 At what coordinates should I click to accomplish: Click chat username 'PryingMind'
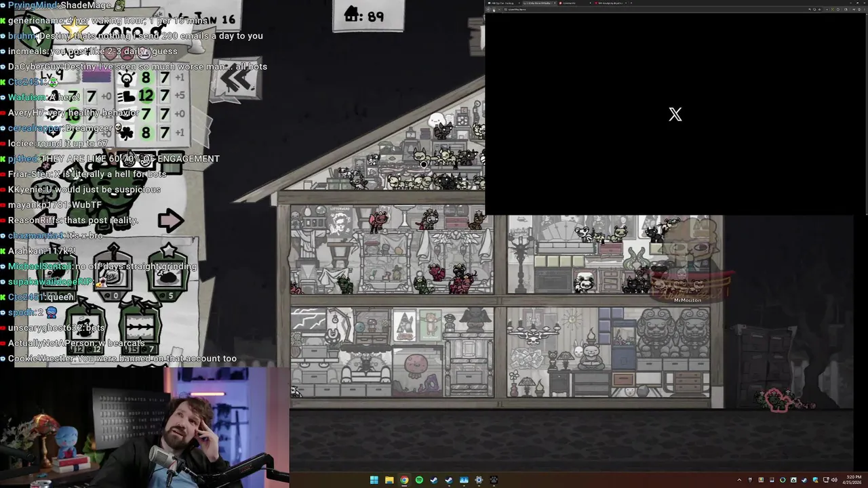pyautogui.click(x=33, y=5)
